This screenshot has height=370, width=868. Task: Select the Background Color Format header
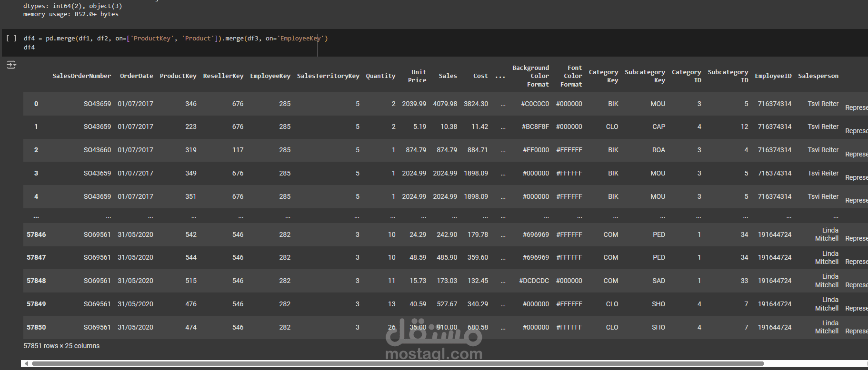530,76
